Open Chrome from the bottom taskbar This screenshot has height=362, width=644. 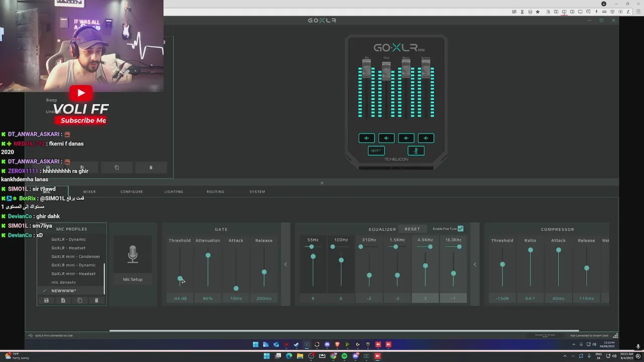coord(333,356)
